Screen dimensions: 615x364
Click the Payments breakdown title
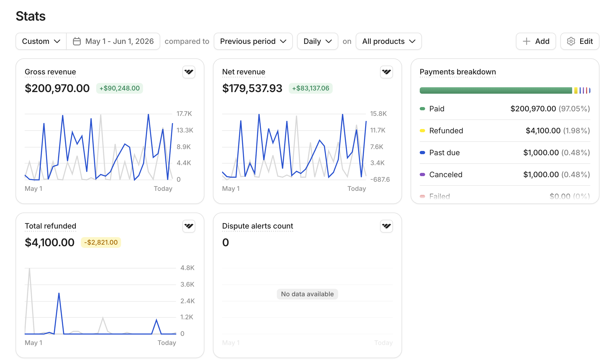click(458, 72)
